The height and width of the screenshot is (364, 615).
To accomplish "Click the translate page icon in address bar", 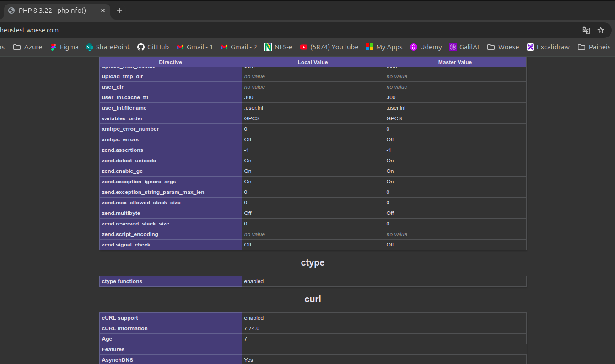I will point(586,30).
